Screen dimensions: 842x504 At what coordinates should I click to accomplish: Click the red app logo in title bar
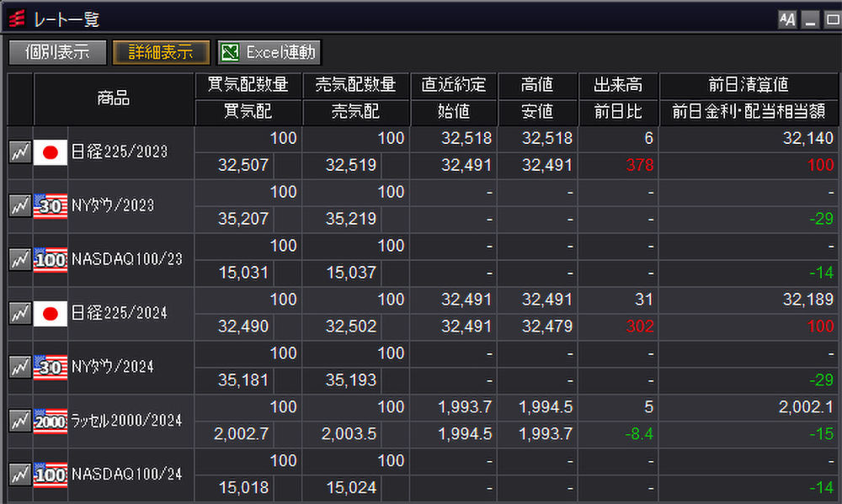[x=17, y=19]
